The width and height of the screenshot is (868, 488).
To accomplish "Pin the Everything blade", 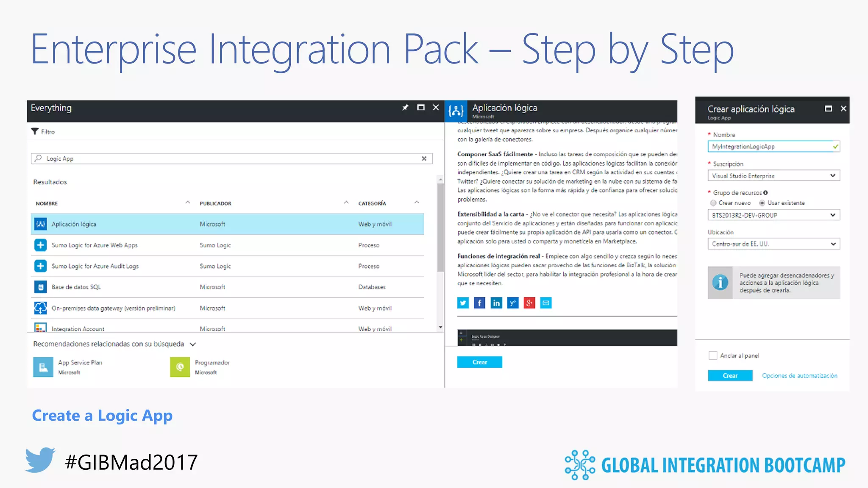I will pos(405,108).
